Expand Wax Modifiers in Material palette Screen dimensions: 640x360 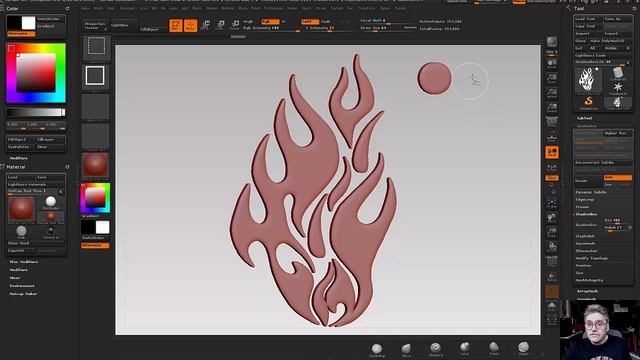point(24,262)
